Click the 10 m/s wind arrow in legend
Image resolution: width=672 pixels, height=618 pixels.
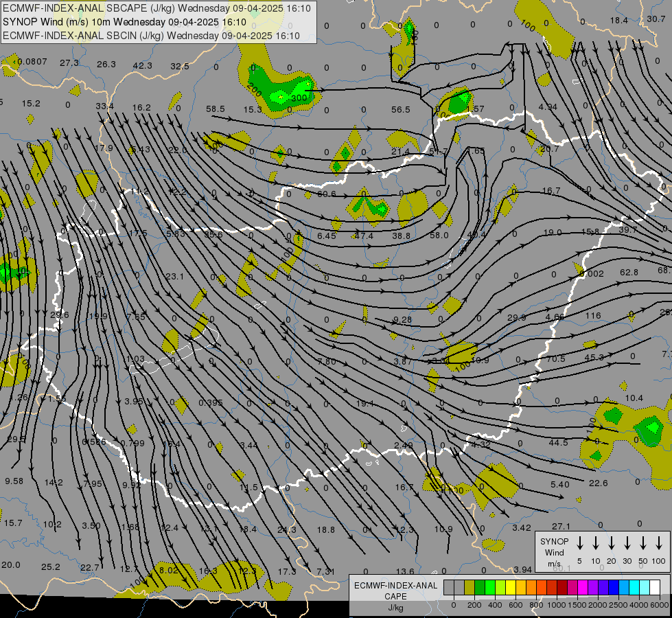pos(596,543)
